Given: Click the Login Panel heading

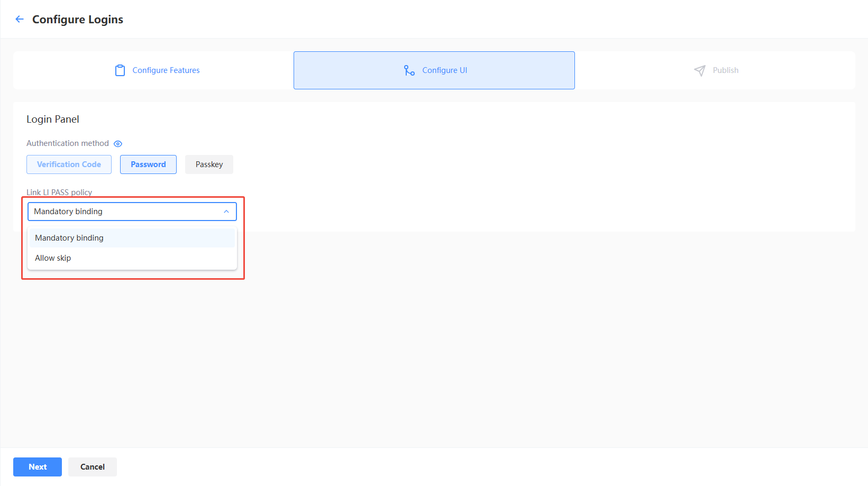Looking at the screenshot, I should click(x=53, y=120).
